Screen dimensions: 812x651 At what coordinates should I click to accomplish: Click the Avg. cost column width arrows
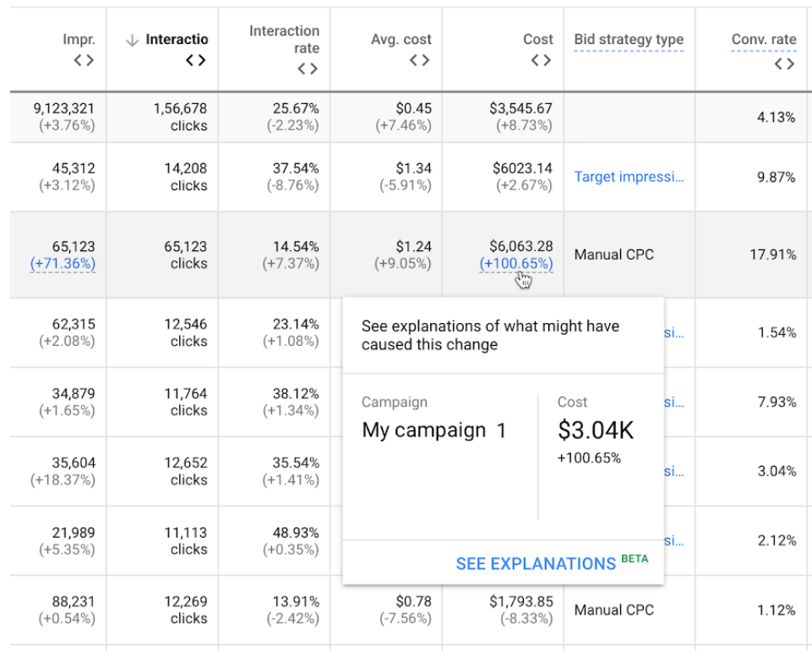pyautogui.click(x=419, y=60)
